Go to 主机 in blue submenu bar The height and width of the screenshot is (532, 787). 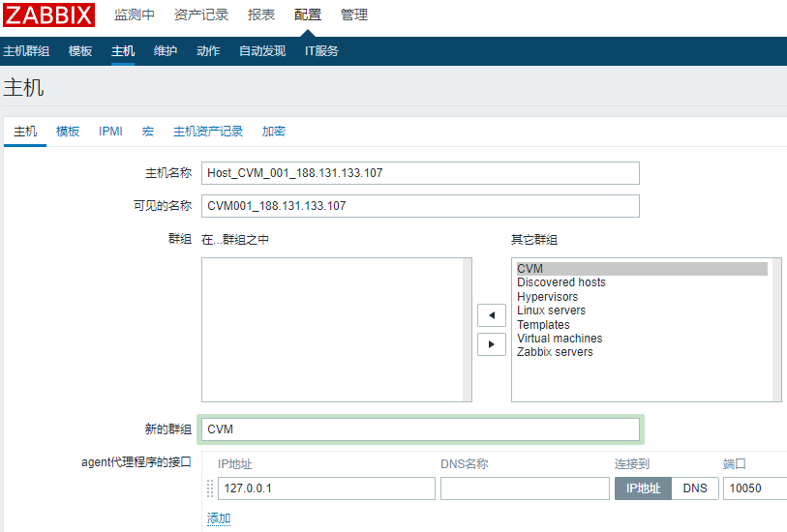pos(123,51)
